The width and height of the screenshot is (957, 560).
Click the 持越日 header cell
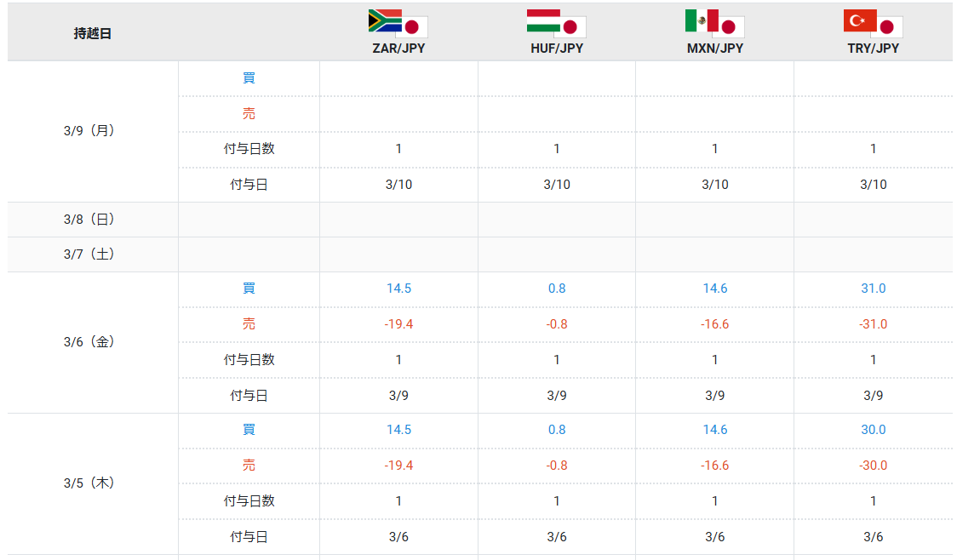(x=92, y=34)
